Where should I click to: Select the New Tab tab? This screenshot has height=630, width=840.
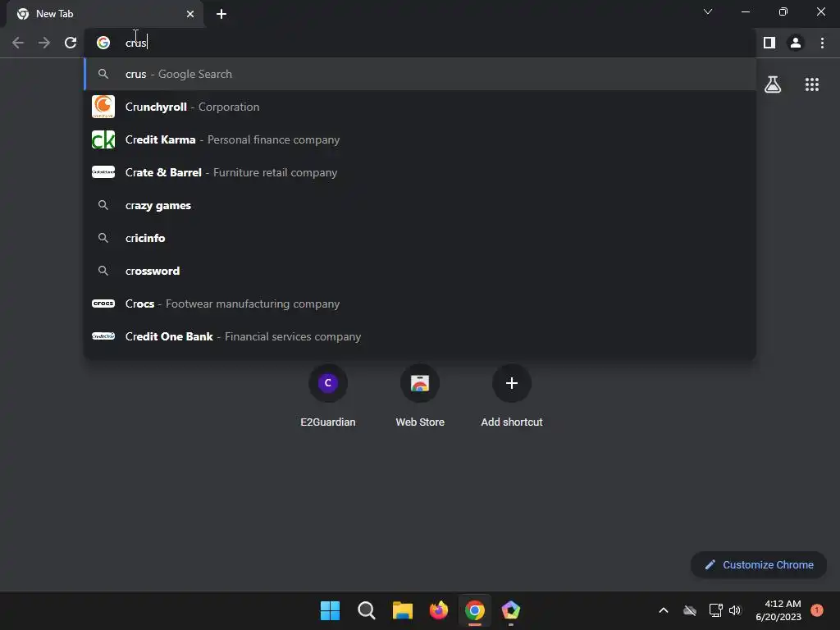(105, 14)
